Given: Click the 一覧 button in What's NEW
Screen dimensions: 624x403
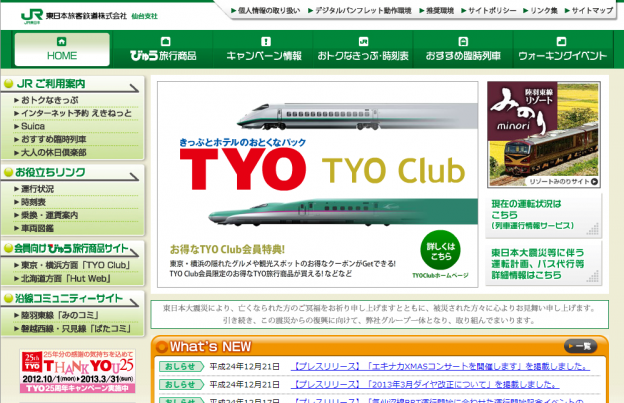Looking at the screenshot, I should (x=581, y=347).
